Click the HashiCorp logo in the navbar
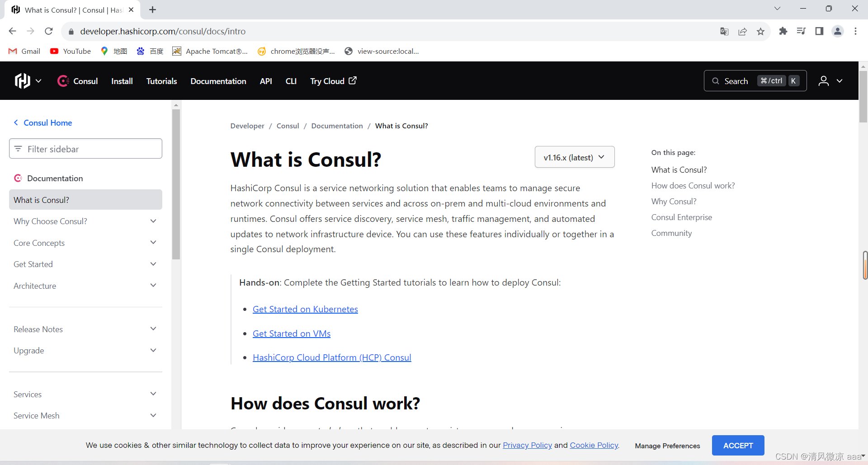The image size is (868, 465). click(x=23, y=81)
